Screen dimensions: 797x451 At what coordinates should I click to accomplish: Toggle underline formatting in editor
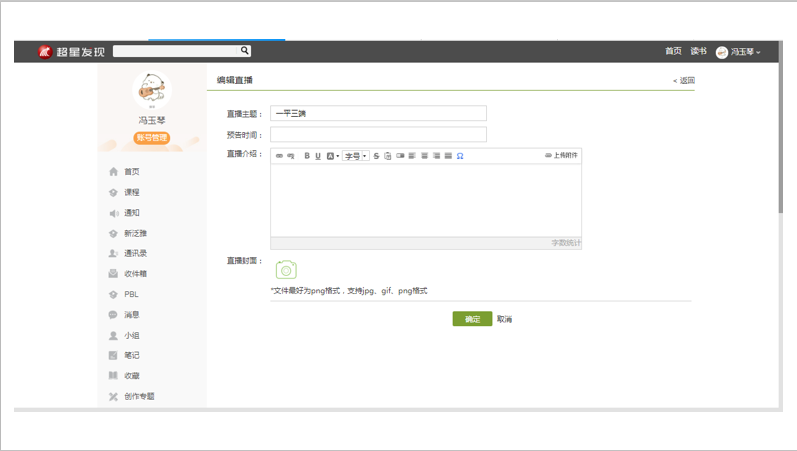318,156
